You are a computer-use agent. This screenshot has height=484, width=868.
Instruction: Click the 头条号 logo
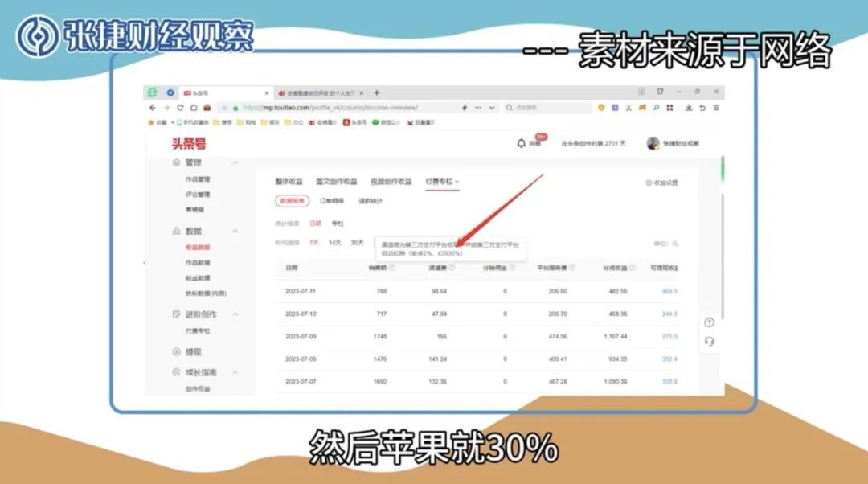coord(188,144)
